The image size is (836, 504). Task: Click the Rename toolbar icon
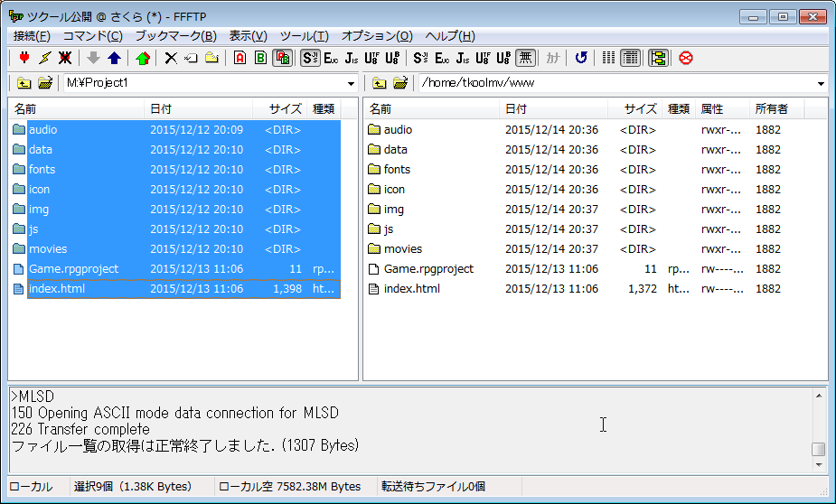pyautogui.click(x=191, y=58)
